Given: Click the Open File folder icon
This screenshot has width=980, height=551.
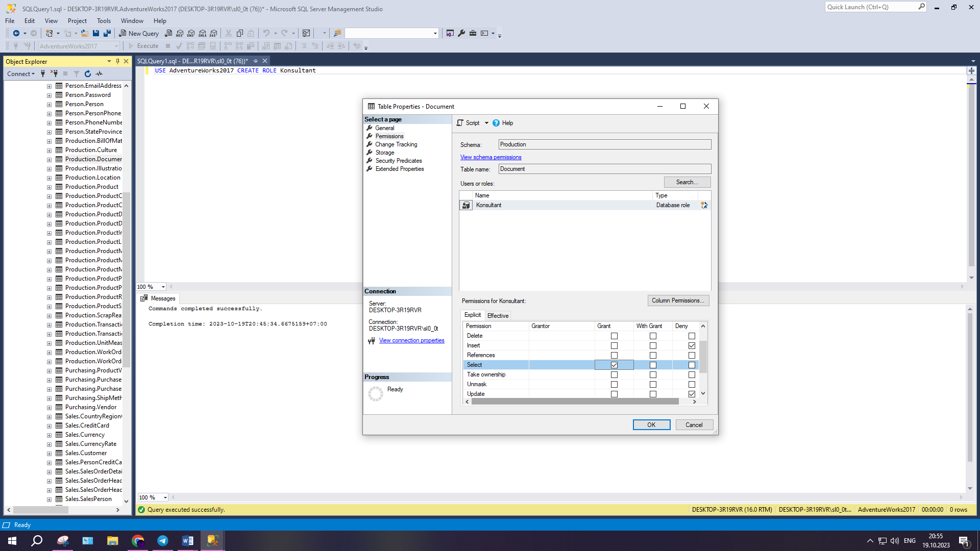Looking at the screenshot, I should (85, 33).
